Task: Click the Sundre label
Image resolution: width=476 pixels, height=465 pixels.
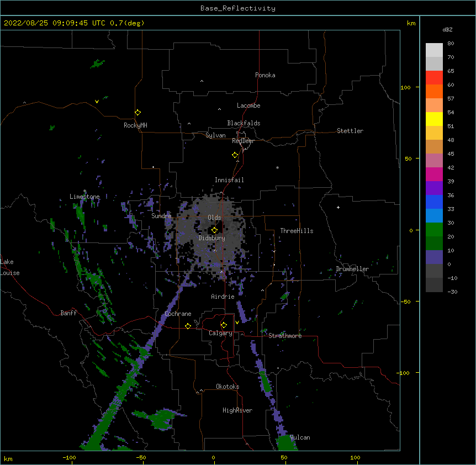Action: pyautogui.click(x=161, y=216)
